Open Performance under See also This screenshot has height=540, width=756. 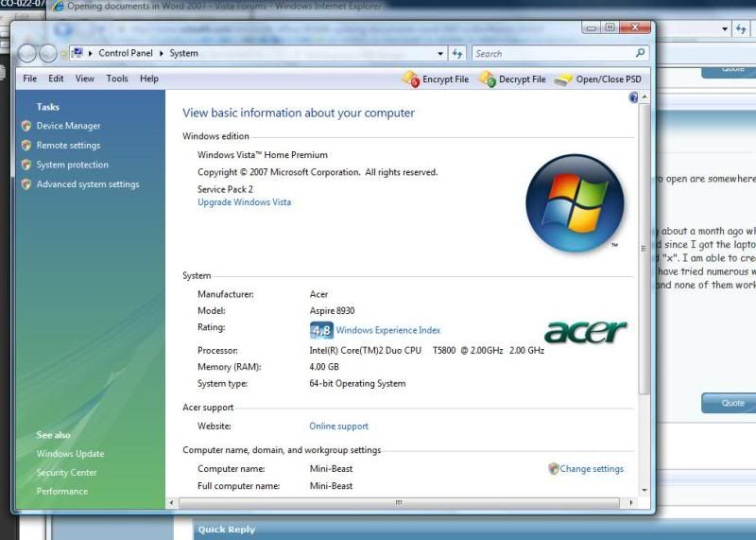coord(62,491)
